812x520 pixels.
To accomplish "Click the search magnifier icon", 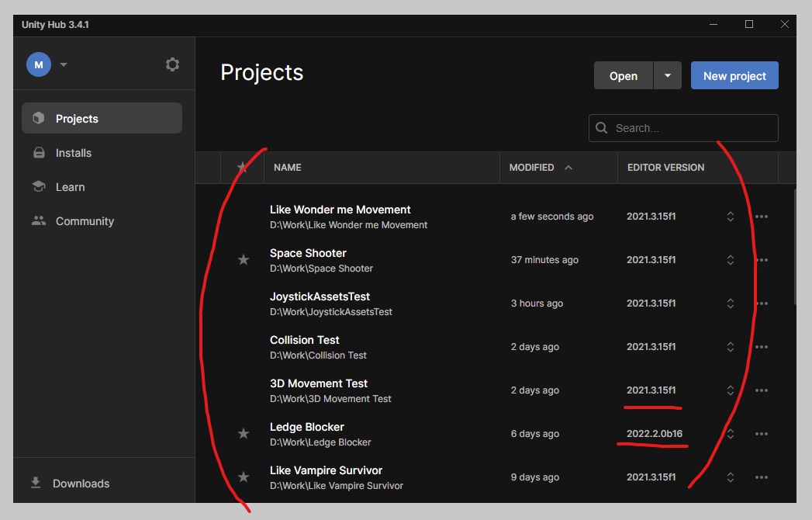I will coord(601,128).
